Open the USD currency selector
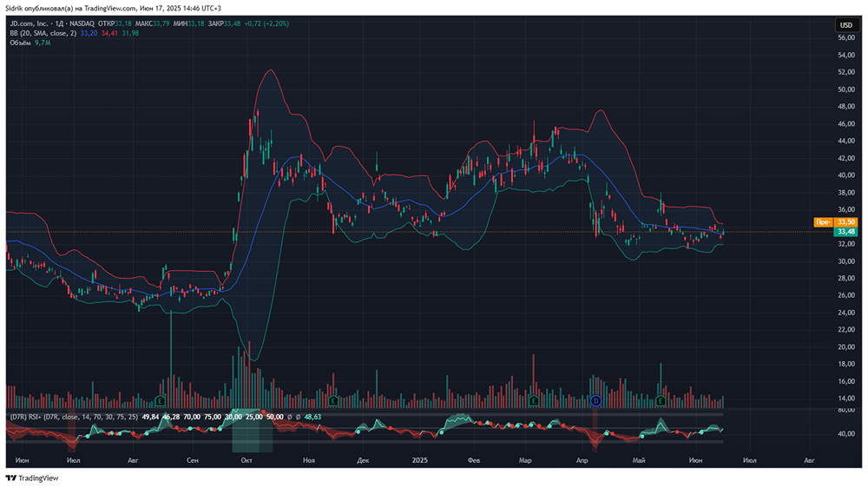 (845, 25)
